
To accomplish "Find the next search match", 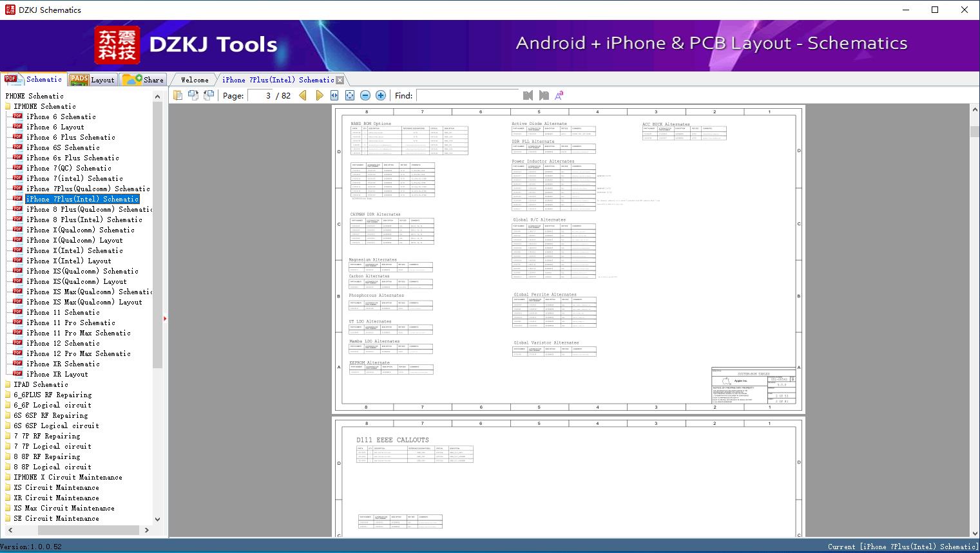I will 544,95.
